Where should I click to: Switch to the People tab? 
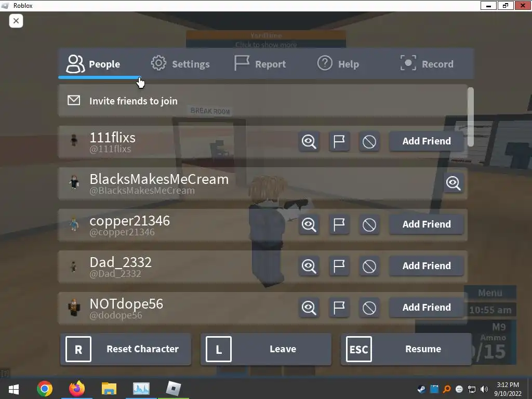99,64
